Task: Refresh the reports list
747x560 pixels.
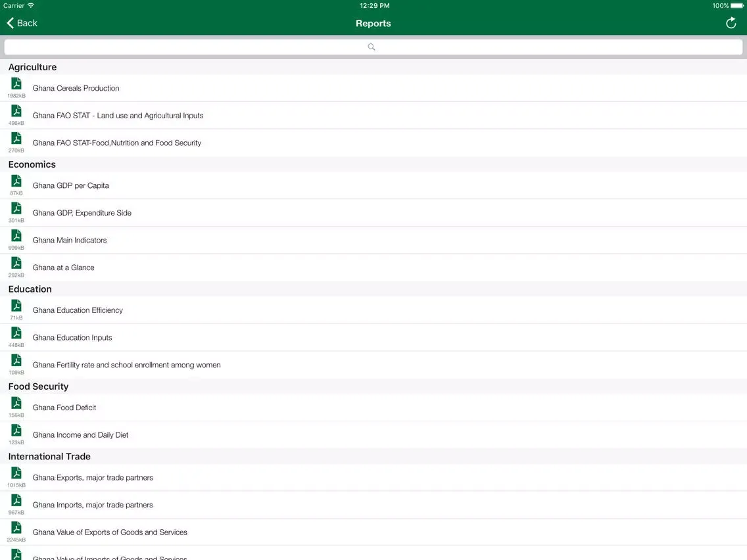Action: pos(731,23)
